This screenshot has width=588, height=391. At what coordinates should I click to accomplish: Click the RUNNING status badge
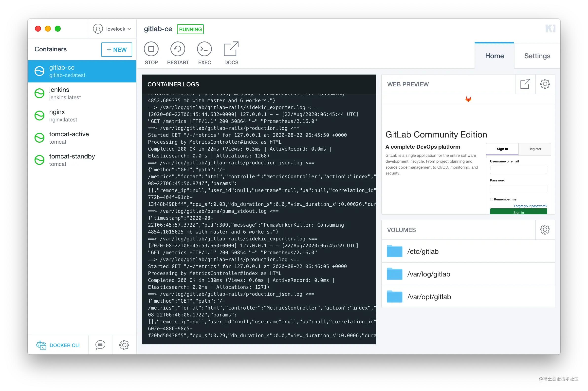tap(190, 29)
